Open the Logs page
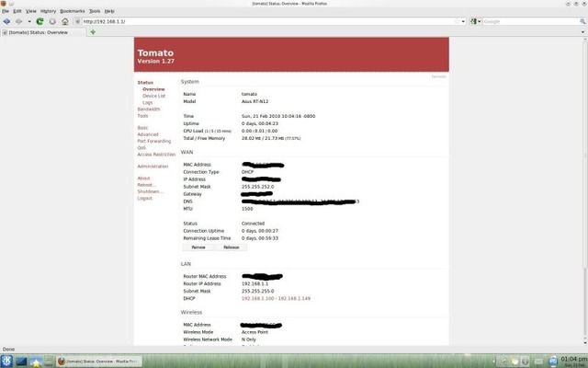This screenshot has height=368, width=588. coord(147,102)
